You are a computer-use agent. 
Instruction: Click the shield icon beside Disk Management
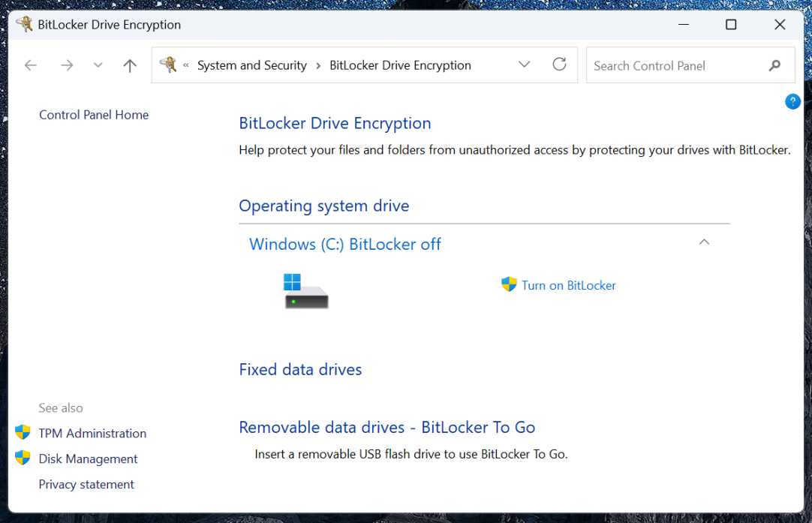coord(23,458)
